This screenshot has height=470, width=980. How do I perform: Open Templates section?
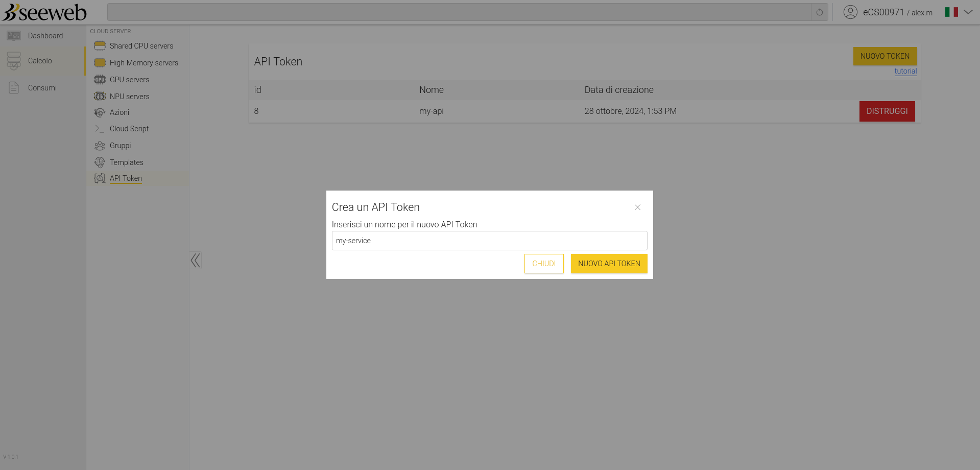coord(127,162)
